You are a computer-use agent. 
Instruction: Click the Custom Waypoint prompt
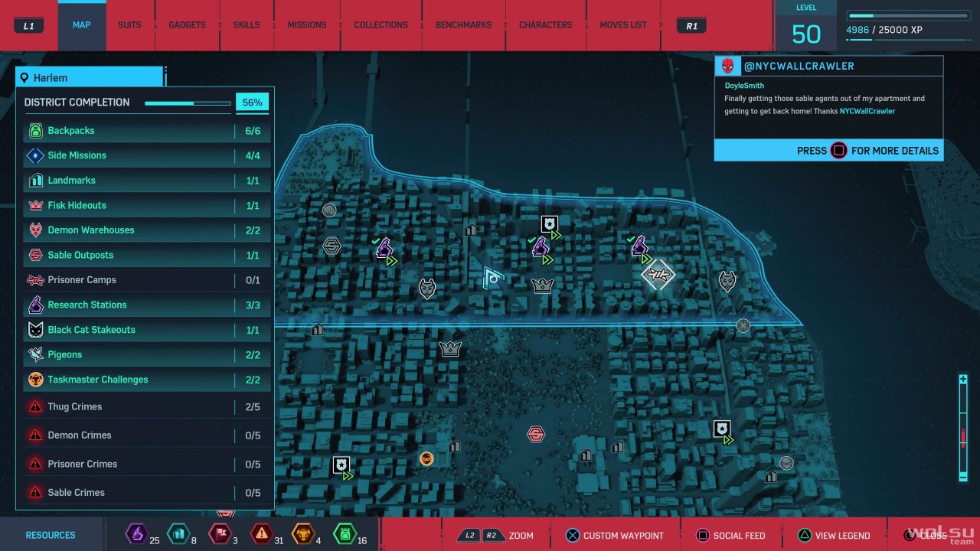[x=614, y=536]
